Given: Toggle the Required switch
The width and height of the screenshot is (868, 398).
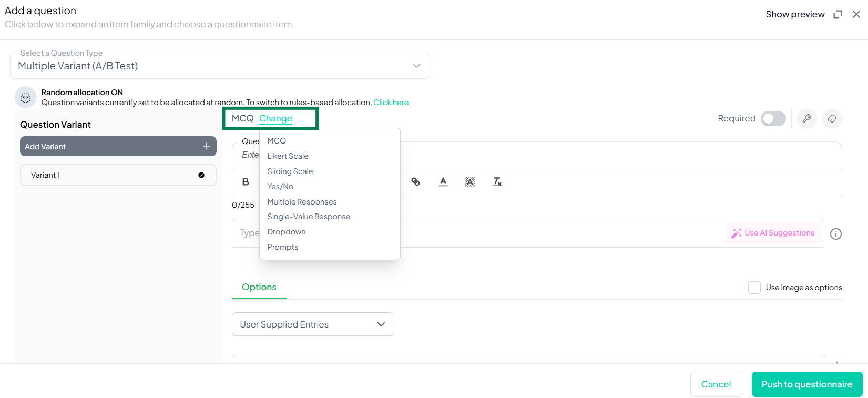Looking at the screenshot, I should point(773,119).
